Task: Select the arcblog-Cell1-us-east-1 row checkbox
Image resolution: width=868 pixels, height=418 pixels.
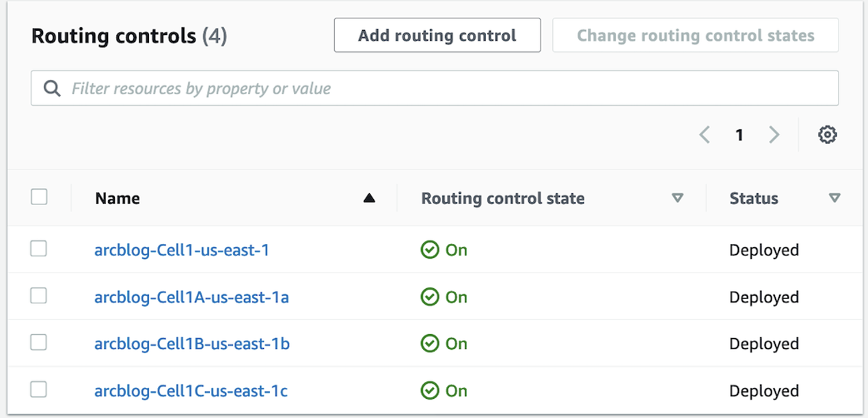Action: [39, 249]
